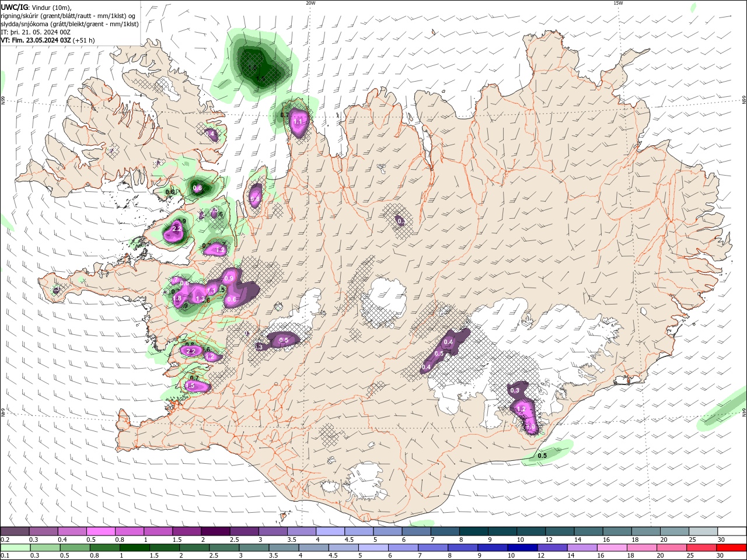This screenshot has height=560, width=747.
Task: Click the 0.3 snow value above the southeast glacier patch
Action: click(515, 390)
